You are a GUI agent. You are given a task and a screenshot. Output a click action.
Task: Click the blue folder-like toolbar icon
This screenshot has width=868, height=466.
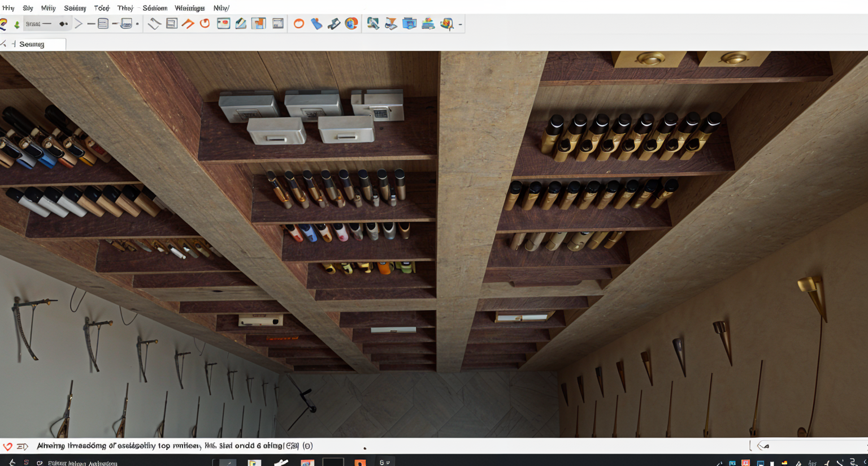(409, 24)
